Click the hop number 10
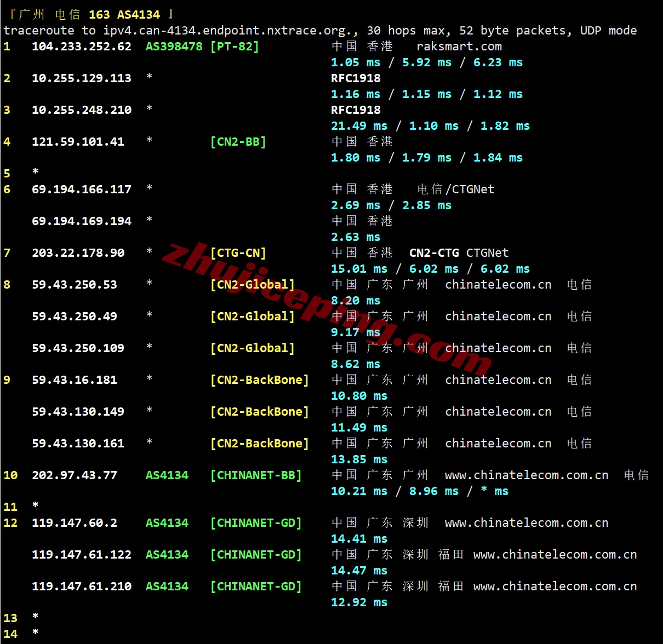 [10, 475]
